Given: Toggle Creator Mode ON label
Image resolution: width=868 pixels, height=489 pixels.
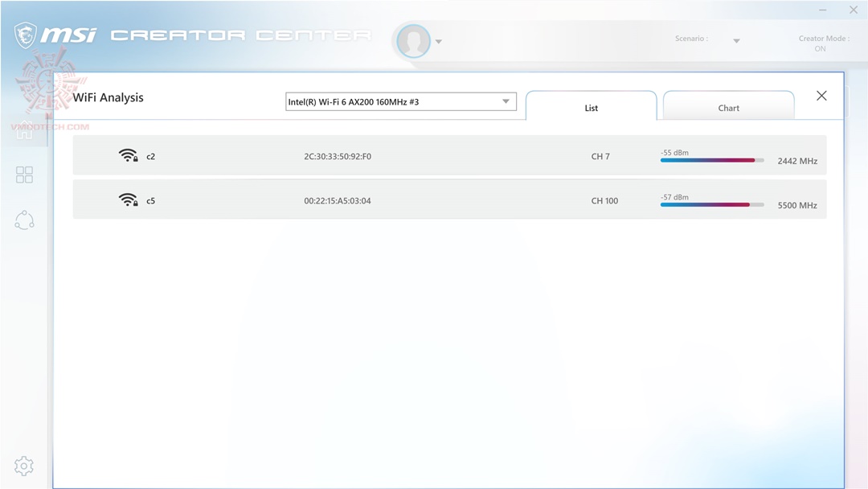Looking at the screenshot, I should click(820, 49).
